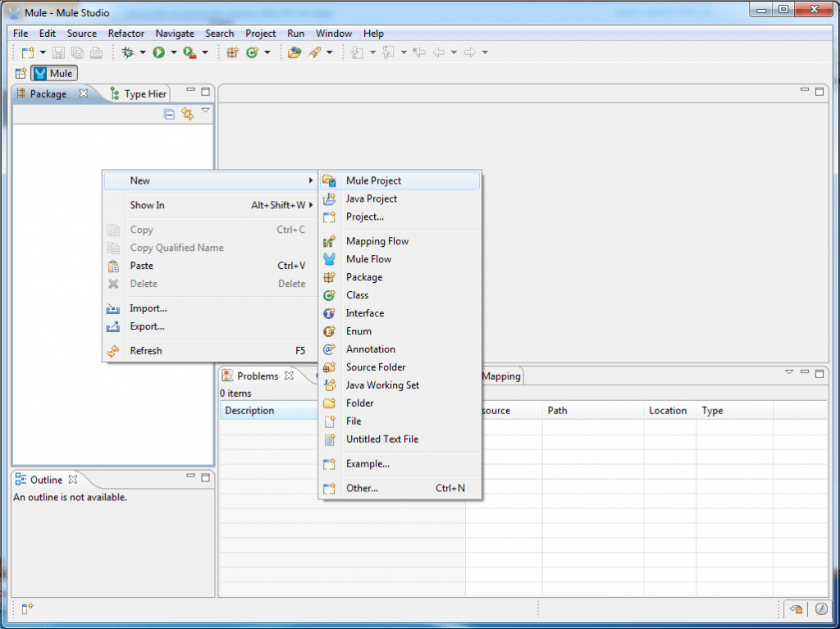Click the Save icon in the toolbar
This screenshot has height=629, width=840.
[x=57, y=52]
